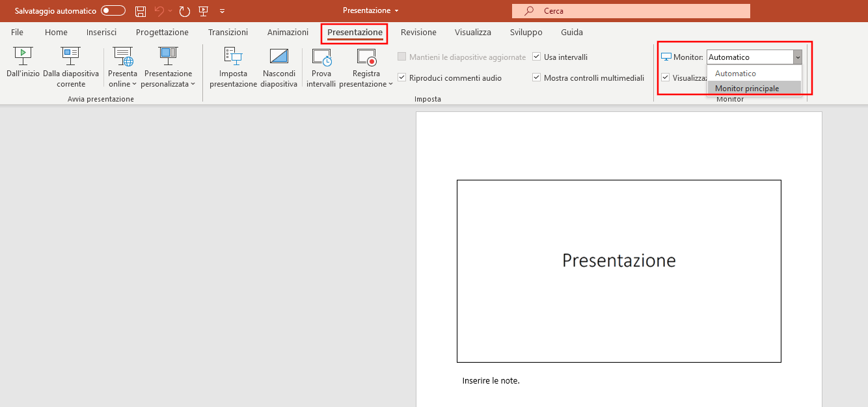Open the File tab
The height and width of the screenshot is (407, 868).
[17, 33]
